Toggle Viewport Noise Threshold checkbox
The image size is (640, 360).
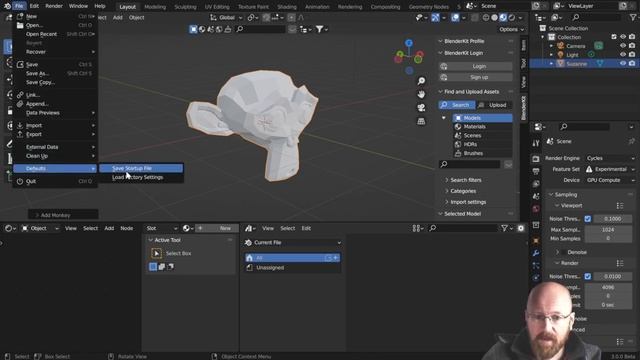[588, 219]
